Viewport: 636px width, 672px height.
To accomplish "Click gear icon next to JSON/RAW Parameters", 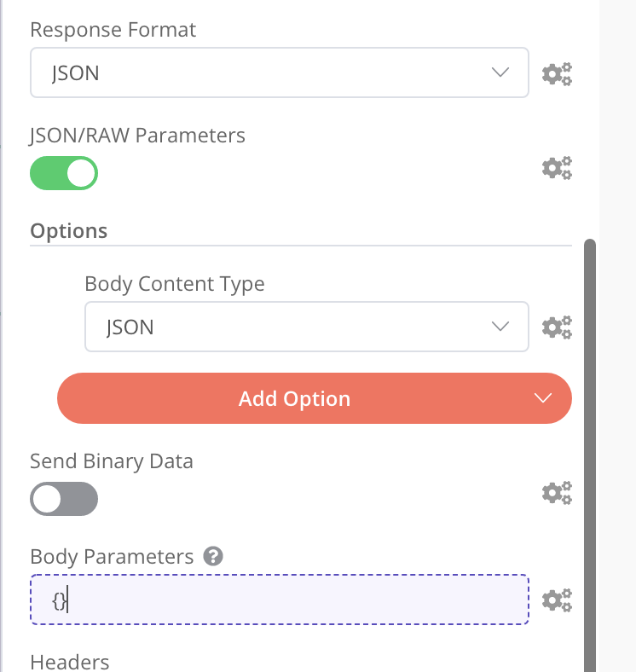I will [x=557, y=168].
